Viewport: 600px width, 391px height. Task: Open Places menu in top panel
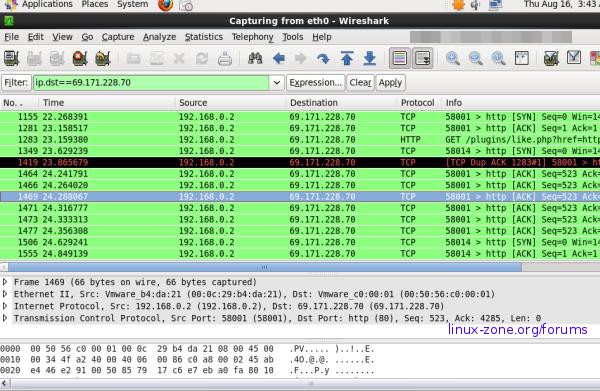(95, 4)
